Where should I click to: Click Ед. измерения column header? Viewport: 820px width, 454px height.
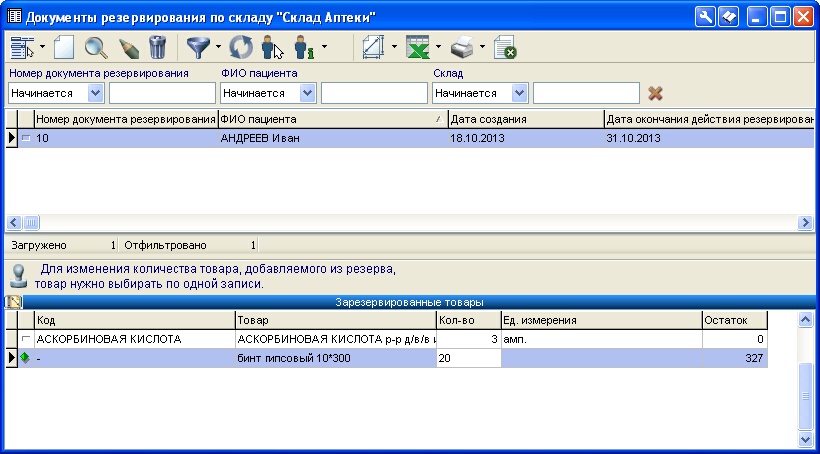click(601, 320)
